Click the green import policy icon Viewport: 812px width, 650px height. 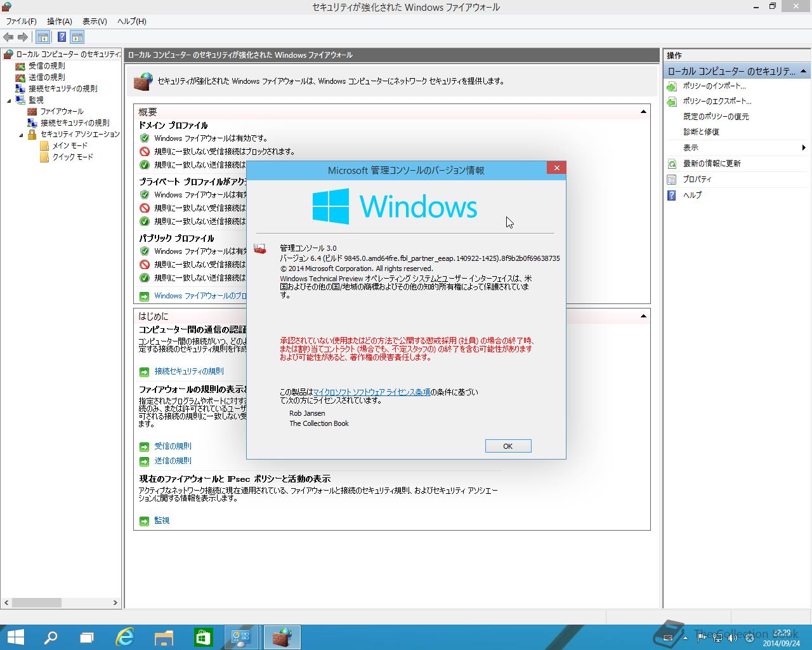672,86
